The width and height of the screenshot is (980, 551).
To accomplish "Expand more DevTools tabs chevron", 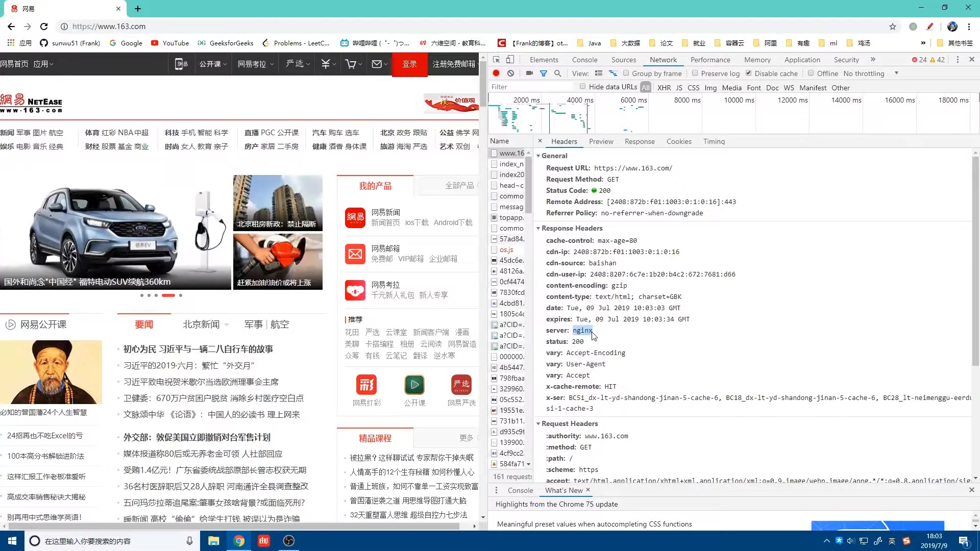I will [873, 60].
